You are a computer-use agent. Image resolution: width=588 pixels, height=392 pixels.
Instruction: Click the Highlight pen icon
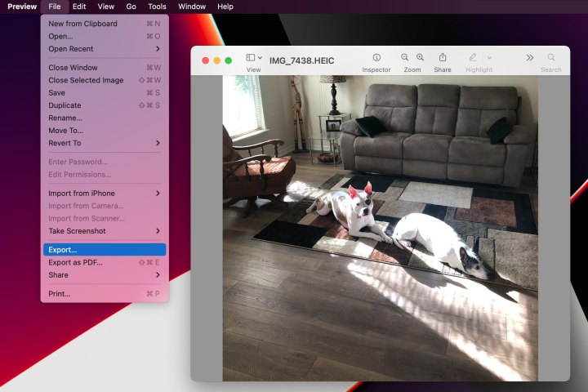click(x=473, y=58)
